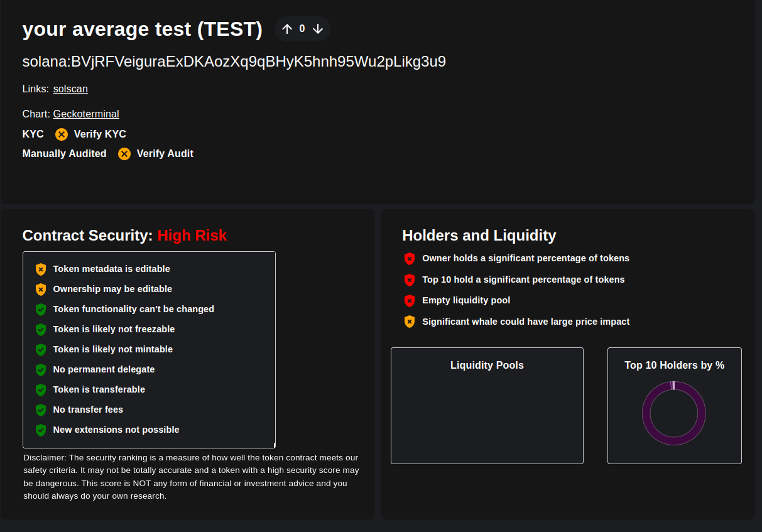The height and width of the screenshot is (532, 762).
Task: Click the Solana token address text
Action: [x=234, y=62]
